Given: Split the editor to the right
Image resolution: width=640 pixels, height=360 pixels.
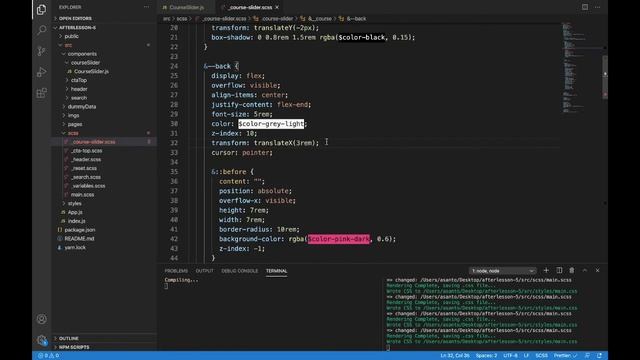Looking at the screenshot, I should (x=585, y=7).
